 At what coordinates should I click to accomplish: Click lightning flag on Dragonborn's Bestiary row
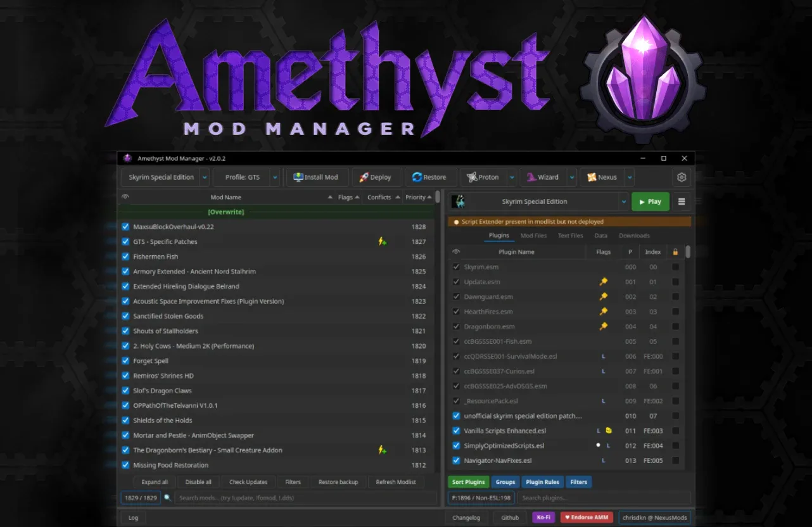[383, 450]
